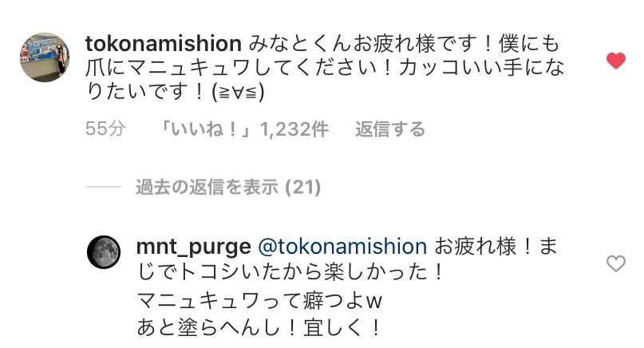Screen dimensions: 644x348
Task: Like mnt_purge's reply with outline heart
Action: point(615,263)
